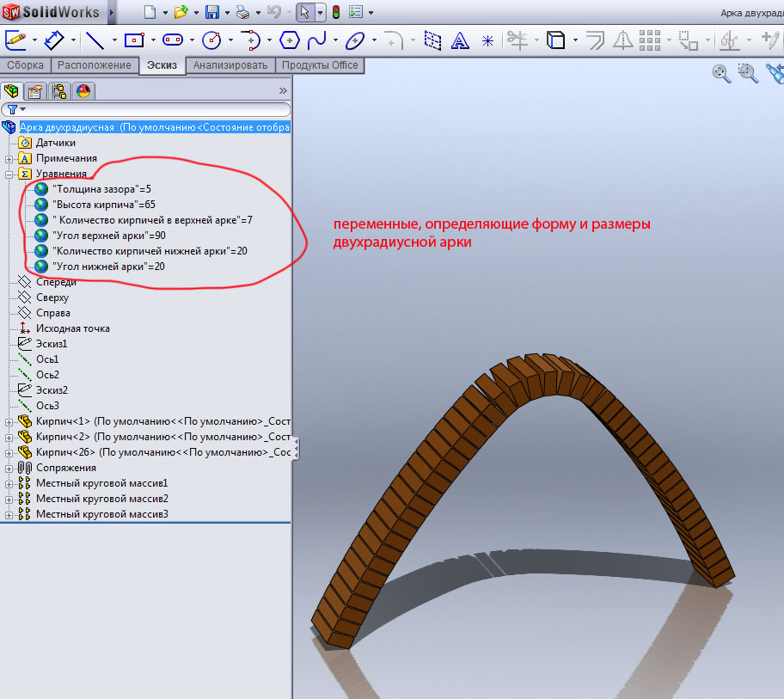Image resolution: width=784 pixels, height=699 pixels.
Task: Choose the Circle sketch tool
Action: point(211,40)
